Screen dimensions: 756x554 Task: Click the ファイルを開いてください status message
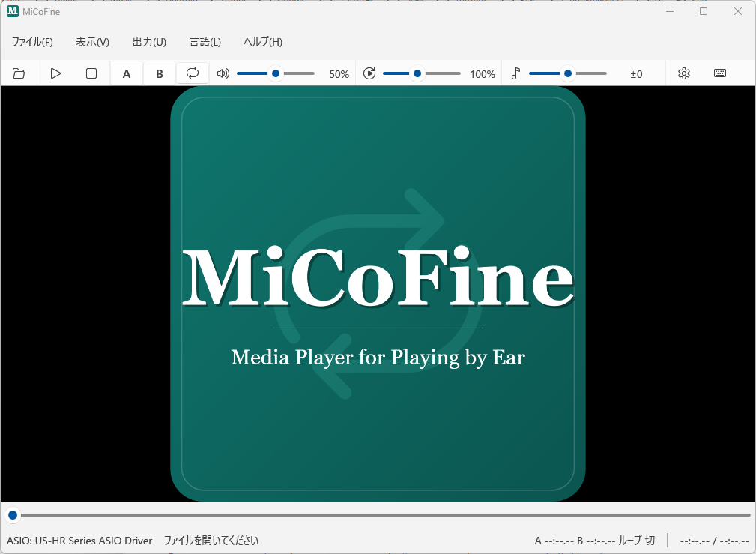(x=211, y=541)
